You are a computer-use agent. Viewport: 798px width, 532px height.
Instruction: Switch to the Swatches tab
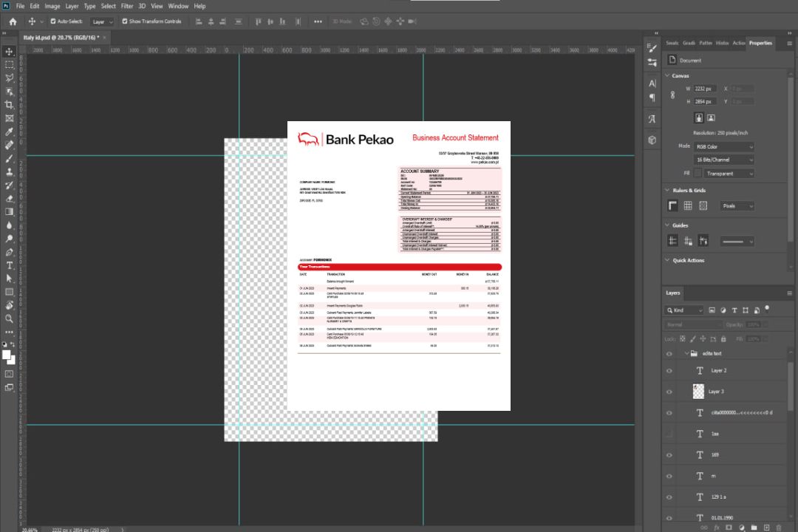[672, 43]
